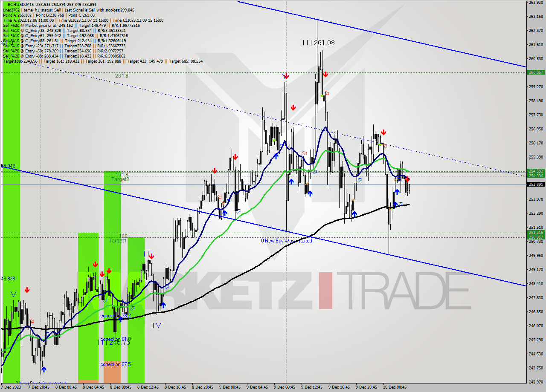This screenshot has height=392, width=546.
Task: Click the current price tag 253.891
Action: click(536, 184)
